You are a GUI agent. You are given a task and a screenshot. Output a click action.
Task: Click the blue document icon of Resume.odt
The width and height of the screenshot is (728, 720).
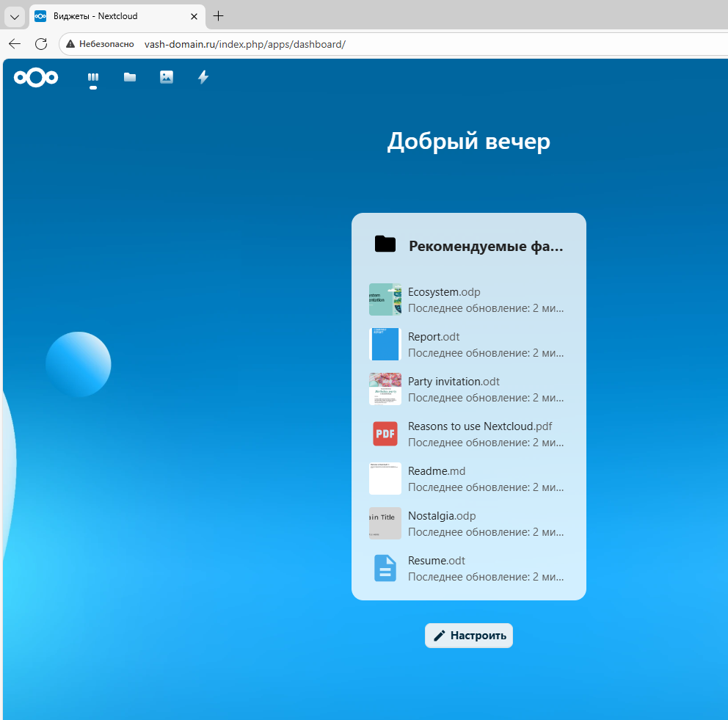(x=385, y=568)
